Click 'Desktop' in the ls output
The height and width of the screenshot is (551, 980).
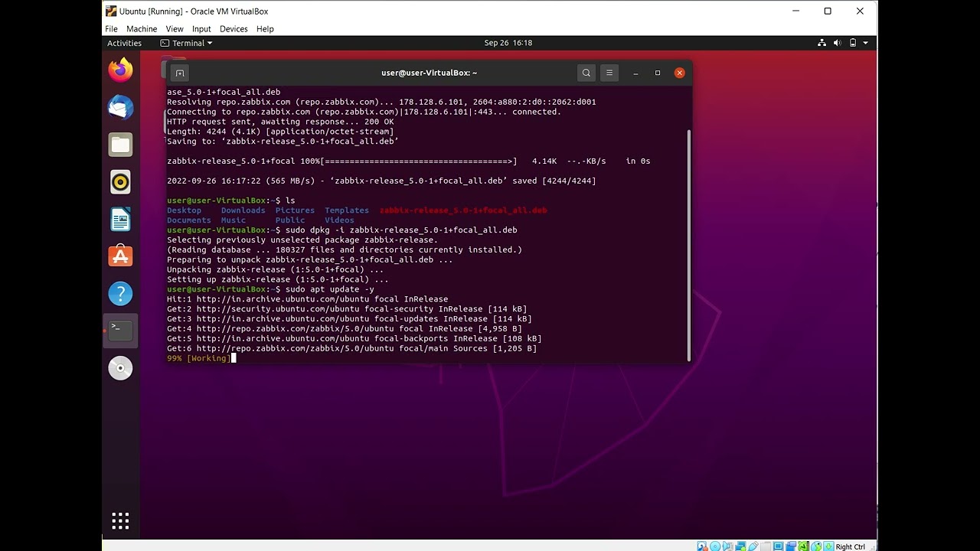185,210
